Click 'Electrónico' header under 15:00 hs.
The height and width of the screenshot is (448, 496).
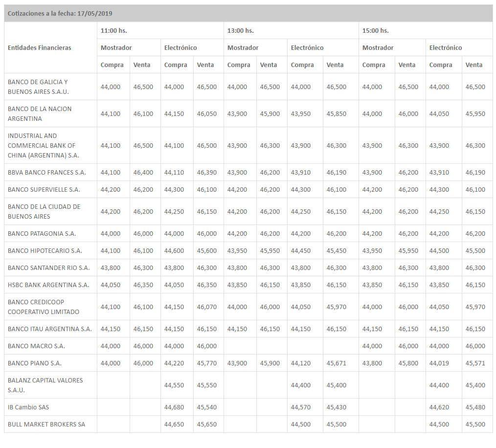(x=446, y=48)
